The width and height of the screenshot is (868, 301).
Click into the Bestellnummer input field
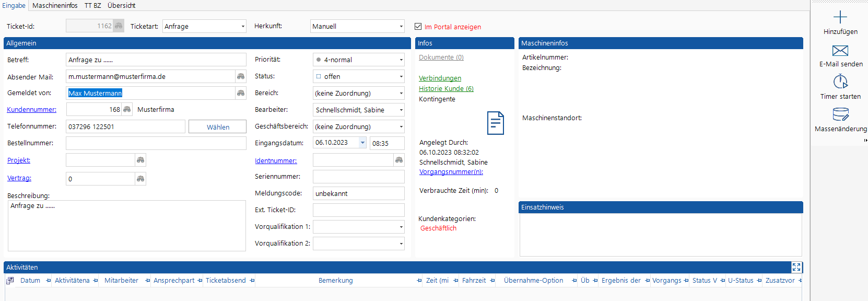(x=156, y=143)
